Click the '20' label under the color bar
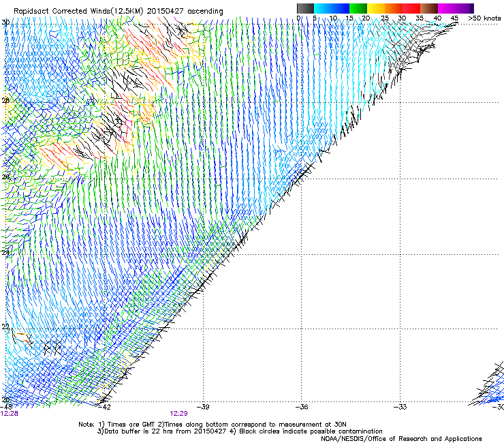504x443 pixels. 366,18
